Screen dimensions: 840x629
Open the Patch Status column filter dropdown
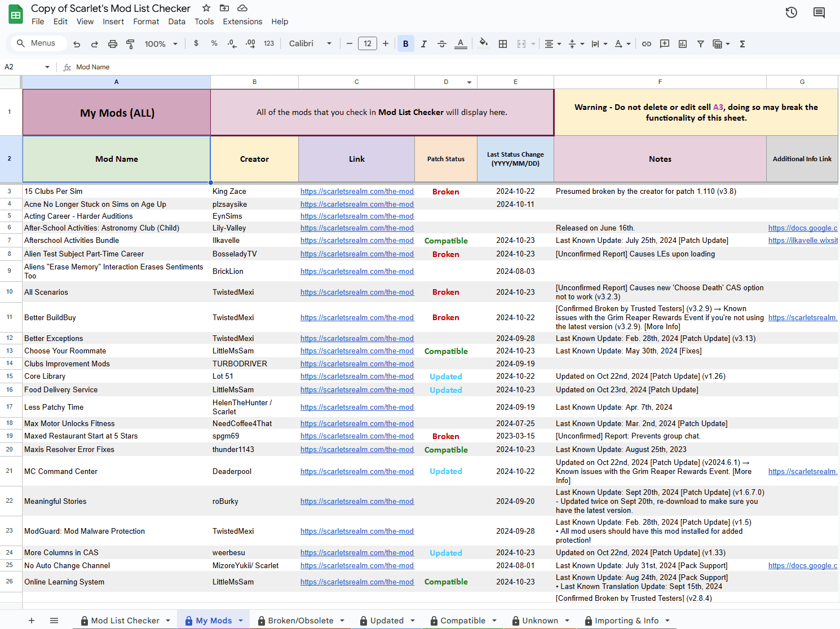(x=469, y=82)
